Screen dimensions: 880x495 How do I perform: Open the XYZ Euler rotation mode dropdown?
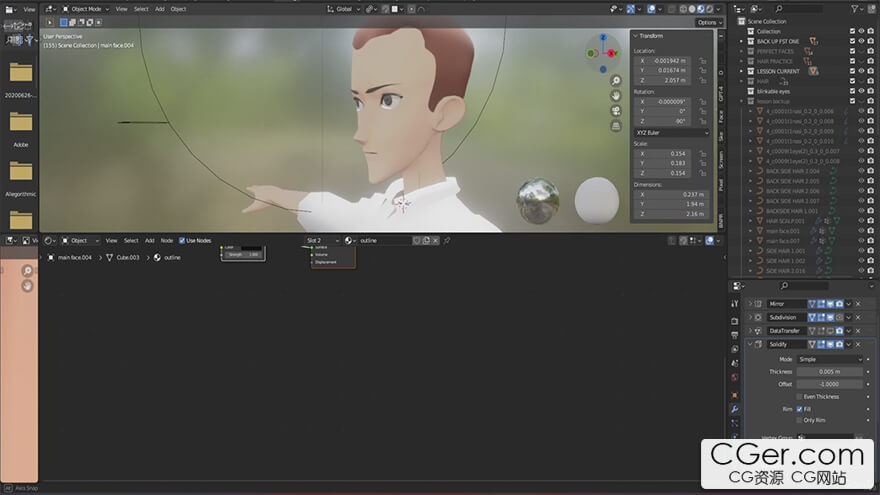click(671, 132)
